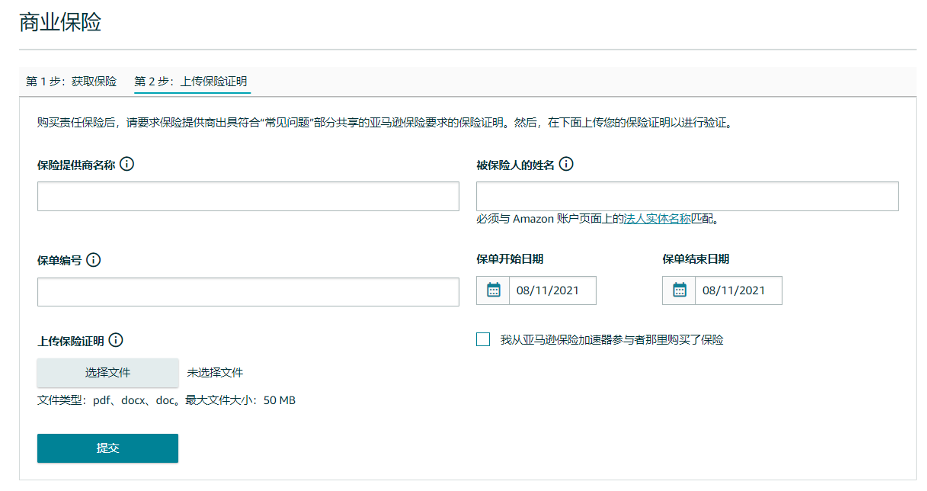The image size is (927, 491).
Task: Click the 未选择文件 file status text
Action: pyautogui.click(x=215, y=373)
